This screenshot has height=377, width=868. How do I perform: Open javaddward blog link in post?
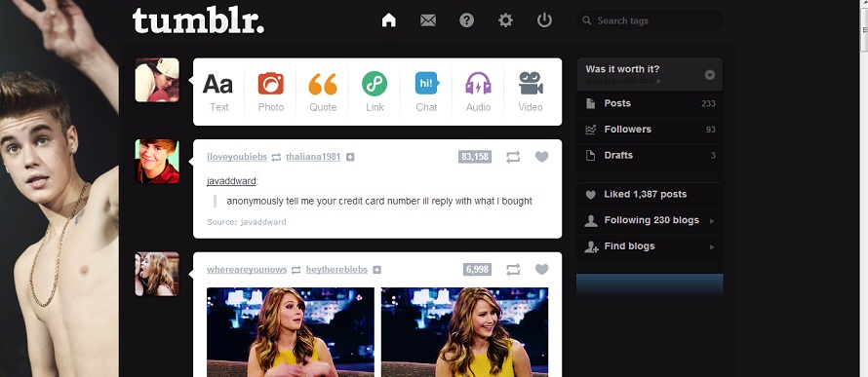[231, 181]
